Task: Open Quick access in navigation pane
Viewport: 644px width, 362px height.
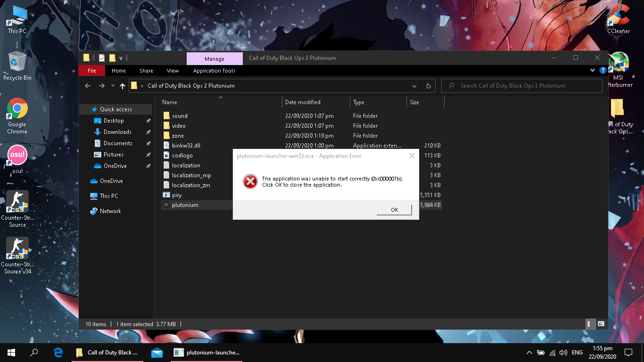Action: pyautogui.click(x=116, y=109)
